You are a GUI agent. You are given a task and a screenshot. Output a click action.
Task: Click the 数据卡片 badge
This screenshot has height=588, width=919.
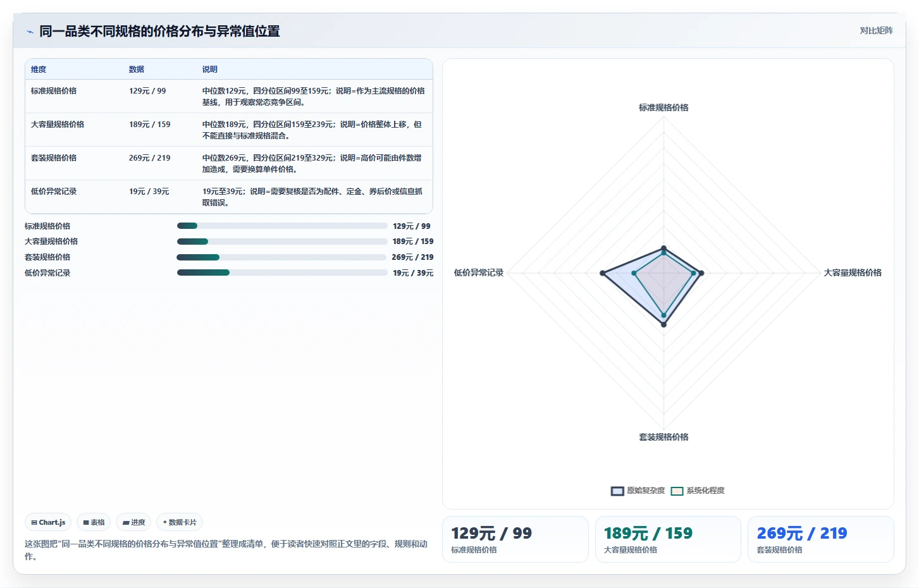click(x=180, y=522)
